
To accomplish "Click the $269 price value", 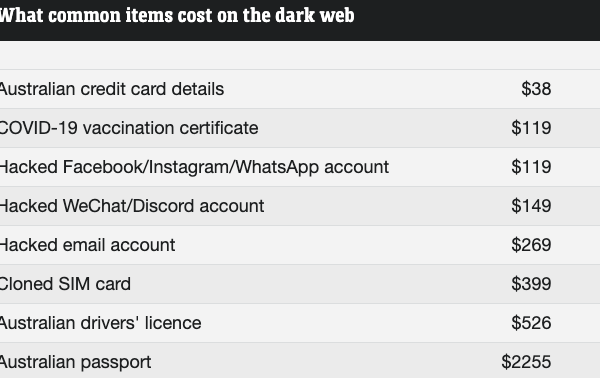I will coord(531,245).
